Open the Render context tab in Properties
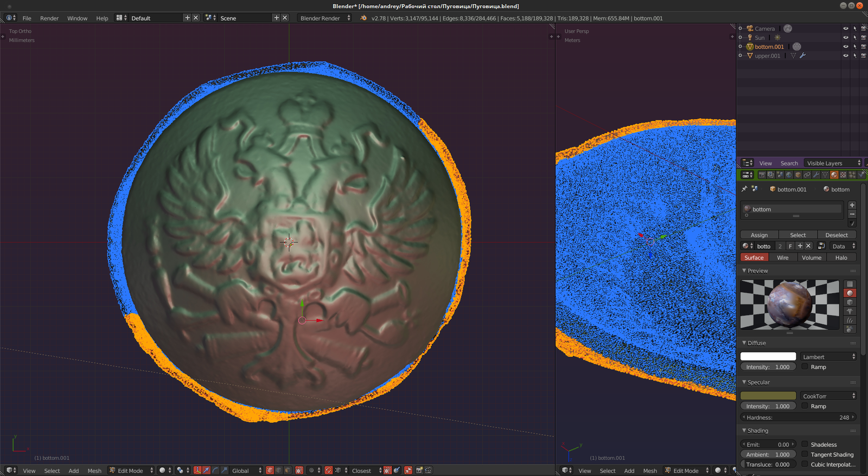868x476 pixels. (762, 175)
